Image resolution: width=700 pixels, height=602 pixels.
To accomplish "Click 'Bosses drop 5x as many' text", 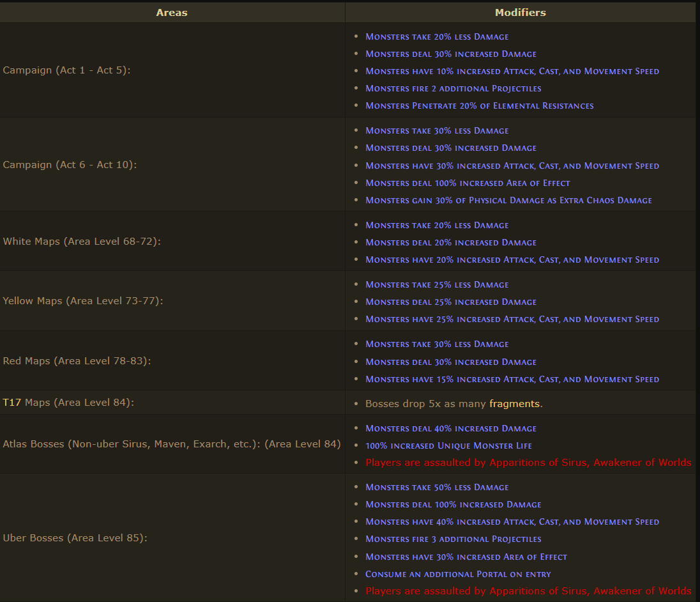I will 425,404.
